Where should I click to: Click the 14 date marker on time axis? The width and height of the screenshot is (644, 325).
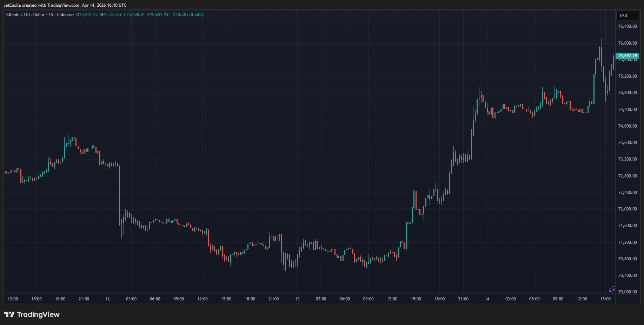(487, 299)
